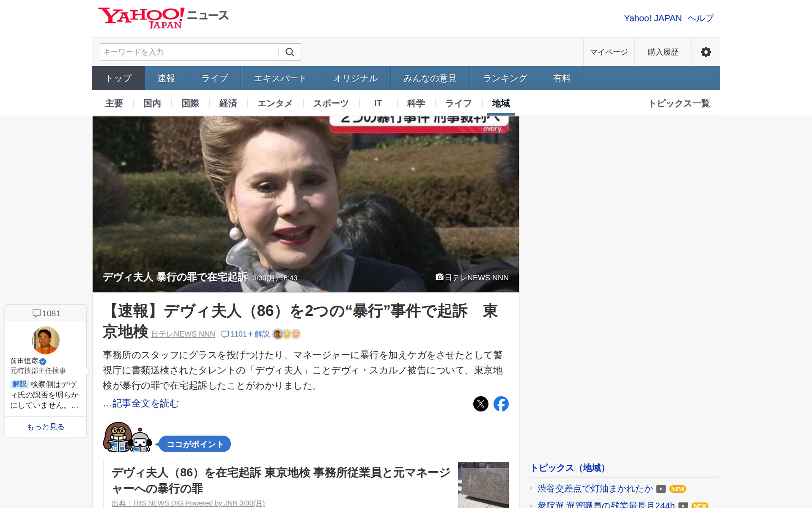The height and width of the screenshot is (508, 812).
Task: Share article on Facebook
Action: coord(501,404)
